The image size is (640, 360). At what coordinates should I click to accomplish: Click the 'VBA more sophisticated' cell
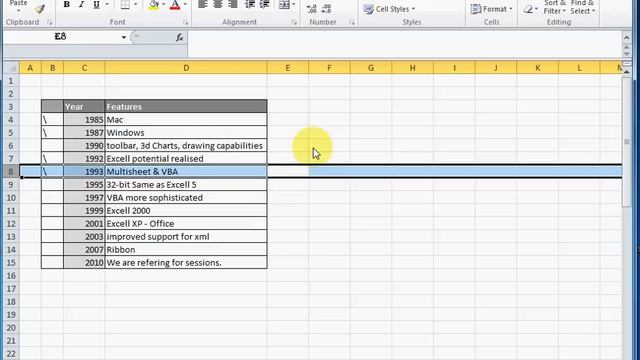(x=186, y=198)
